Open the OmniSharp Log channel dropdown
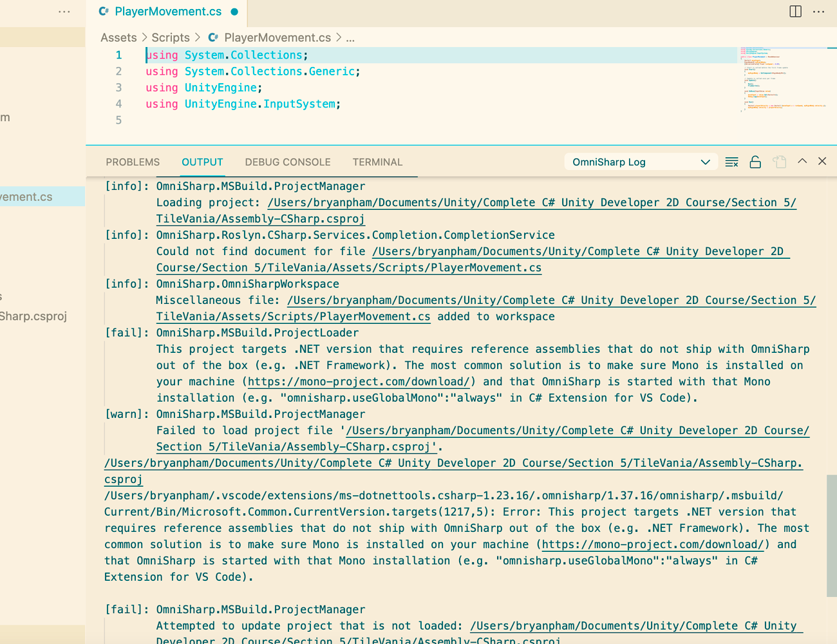The height and width of the screenshot is (644, 837). 641,162
